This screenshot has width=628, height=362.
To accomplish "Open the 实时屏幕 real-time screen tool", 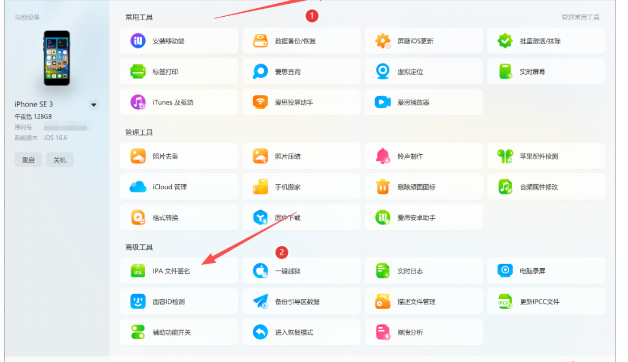I will (x=546, y=72).
